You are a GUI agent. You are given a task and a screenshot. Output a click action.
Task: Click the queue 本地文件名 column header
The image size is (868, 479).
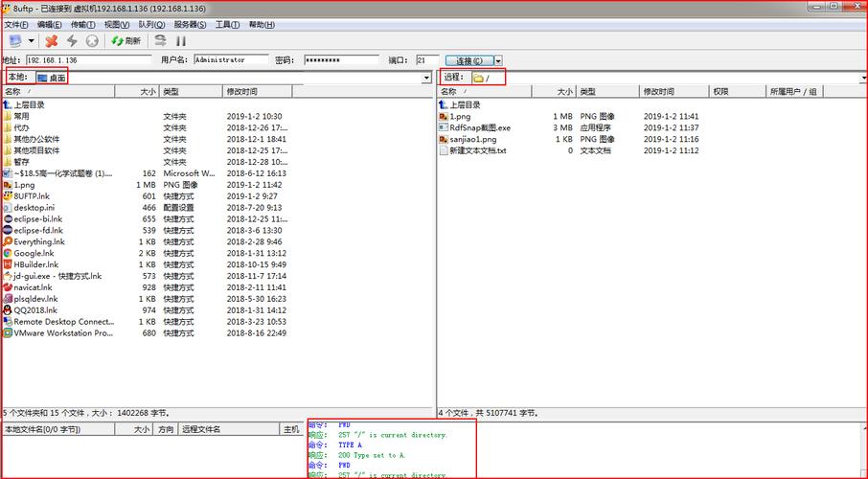point(58,429)
